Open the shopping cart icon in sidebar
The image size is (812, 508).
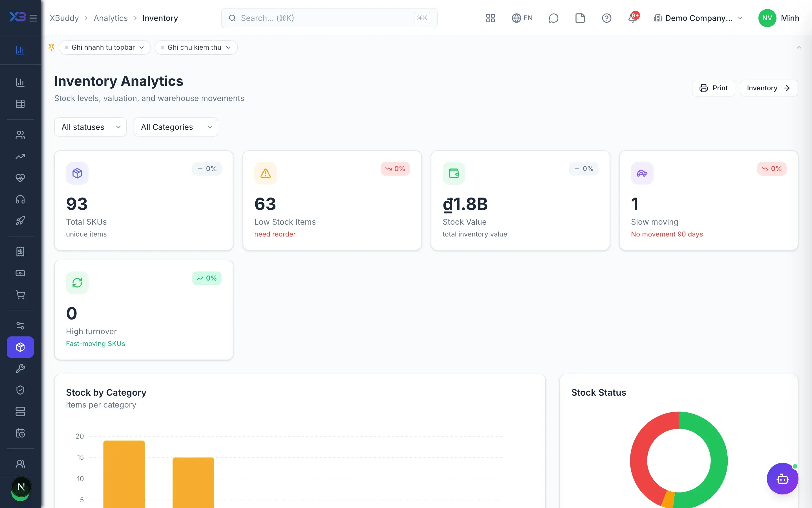[x=20, y=295]
